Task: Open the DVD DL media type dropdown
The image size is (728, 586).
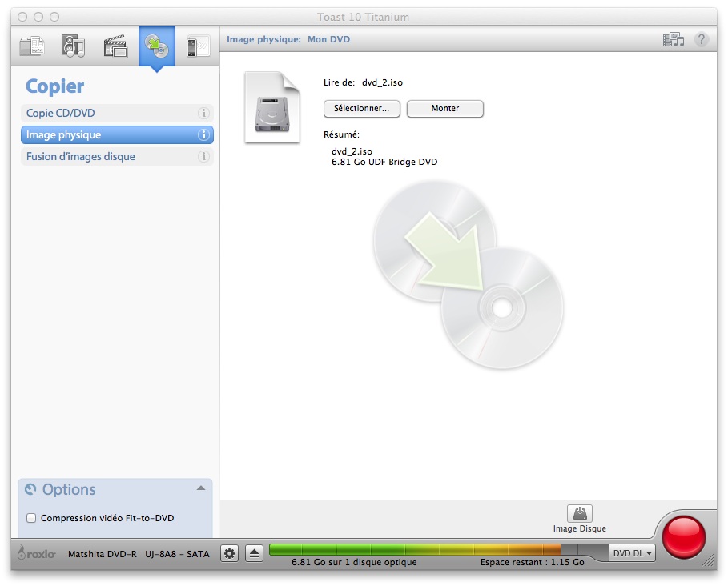Action: pos(632,553)
